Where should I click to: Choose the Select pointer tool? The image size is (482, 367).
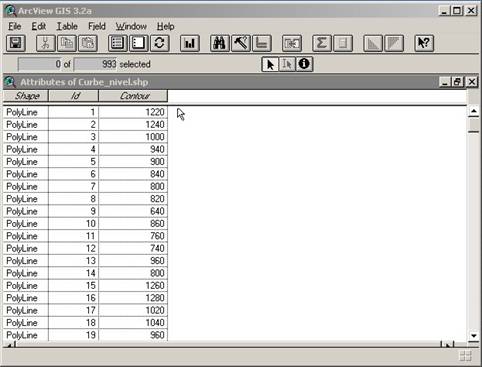tap(270, 64)
